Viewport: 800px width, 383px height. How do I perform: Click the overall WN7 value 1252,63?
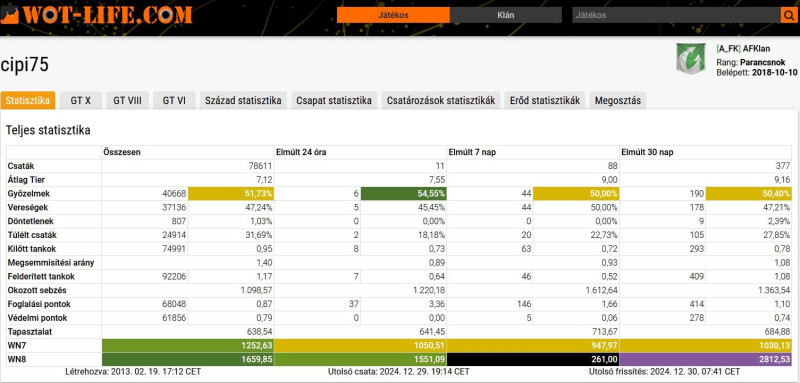pos(256,345)
